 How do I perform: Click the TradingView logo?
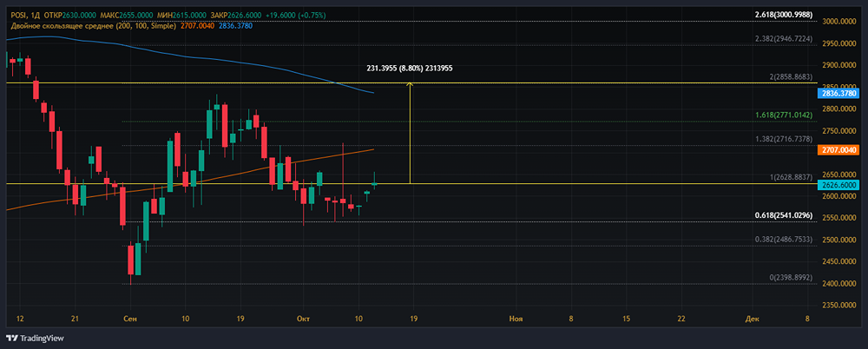pos(35,338)
